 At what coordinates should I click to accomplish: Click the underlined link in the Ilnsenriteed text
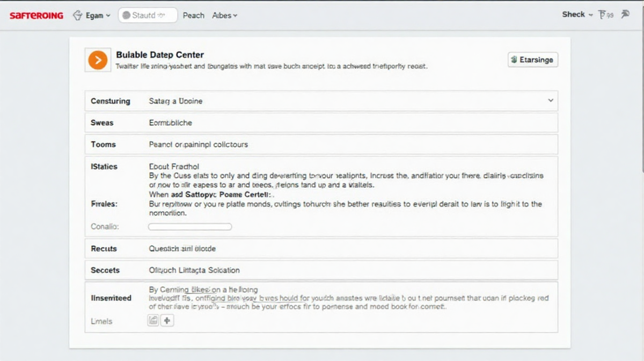point(196,290)
